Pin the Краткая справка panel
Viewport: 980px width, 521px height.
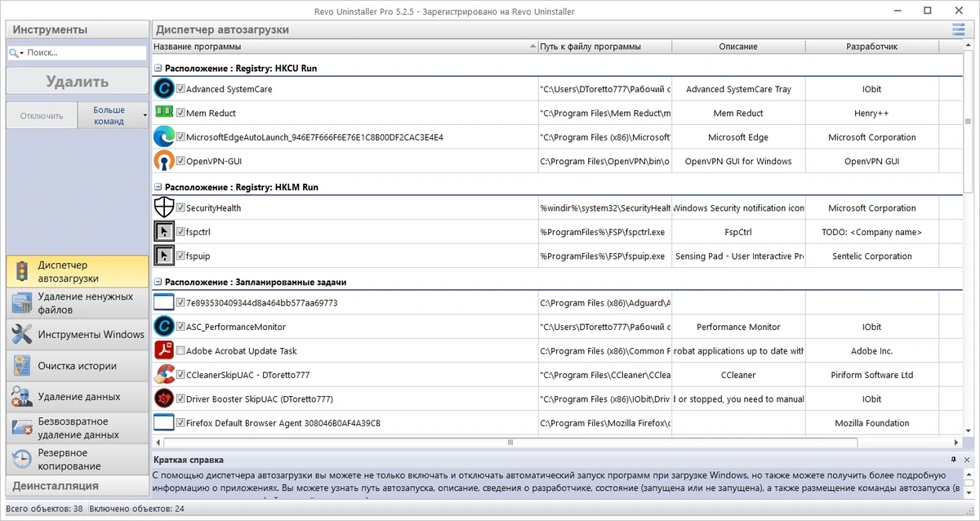[x=954, y=460]
